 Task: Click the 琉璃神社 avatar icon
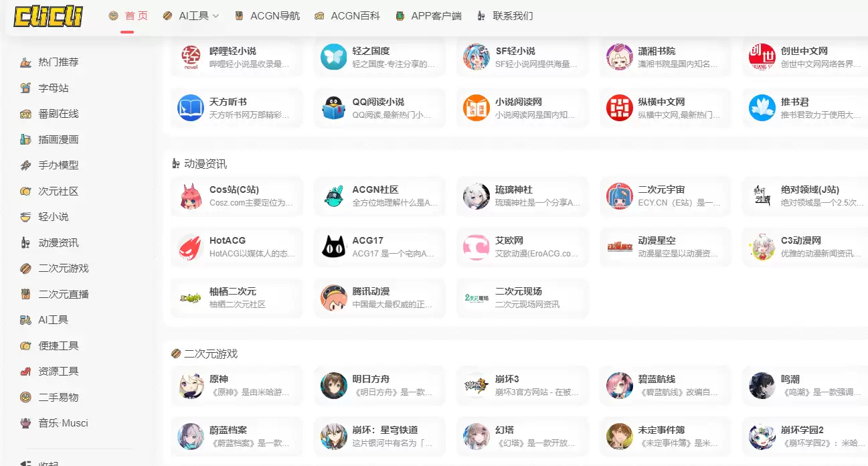pos(476,196)
